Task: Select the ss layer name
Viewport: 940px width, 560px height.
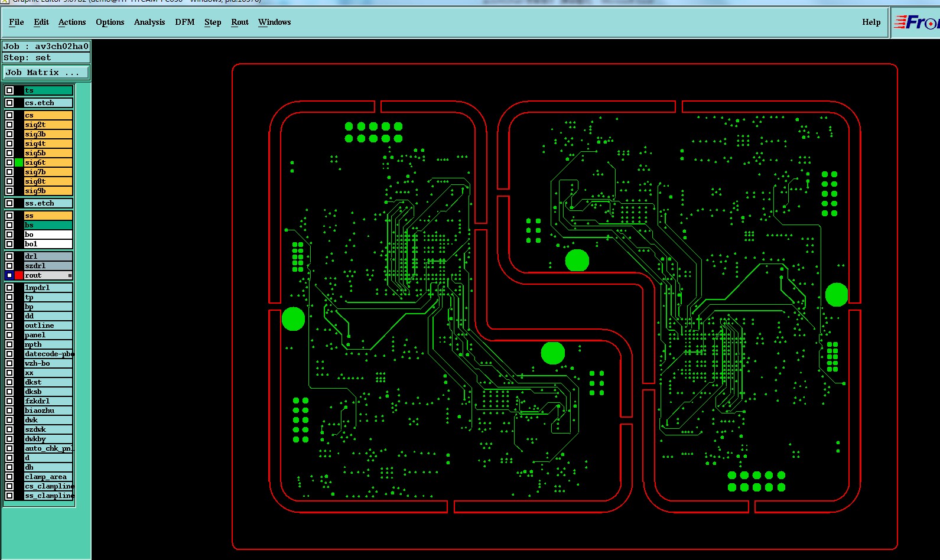Action: tap(48, 216)
